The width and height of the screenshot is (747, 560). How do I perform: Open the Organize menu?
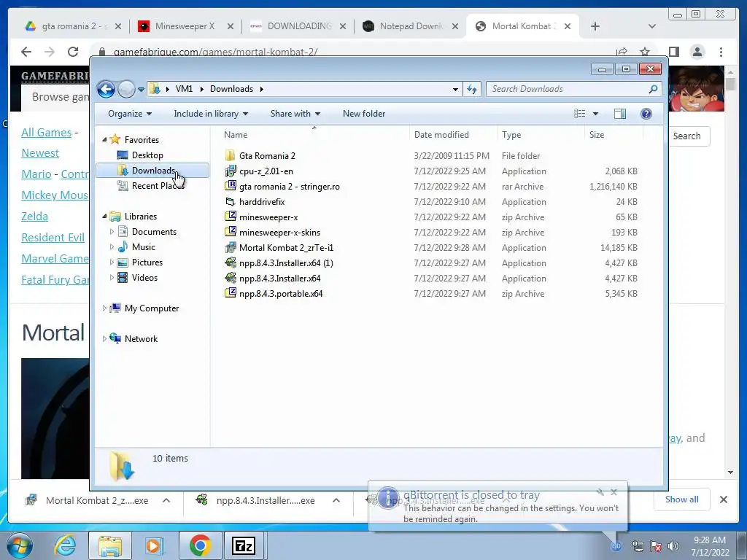coord(130,114)
